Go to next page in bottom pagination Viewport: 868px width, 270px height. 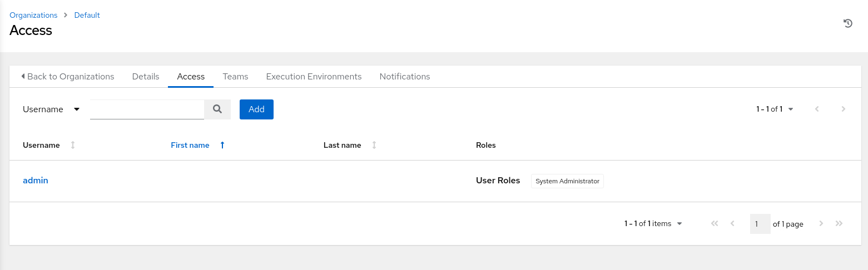coord(821,223)
